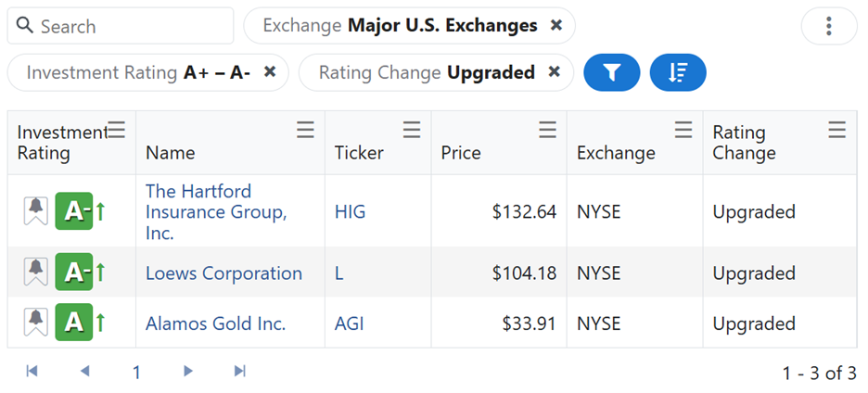The width and height of the screenshot is (868, 393).
Task: Open the Ticker column menu
Action: pos(412,131)
